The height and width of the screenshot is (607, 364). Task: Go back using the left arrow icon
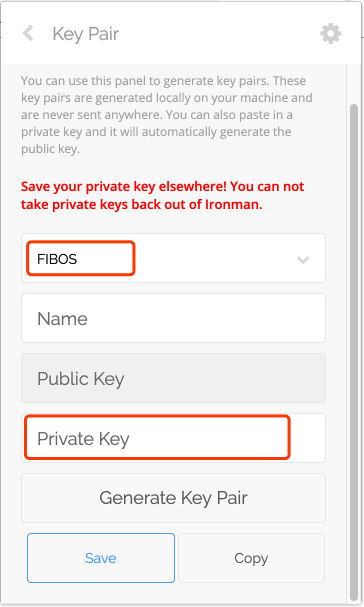[28, 33]
